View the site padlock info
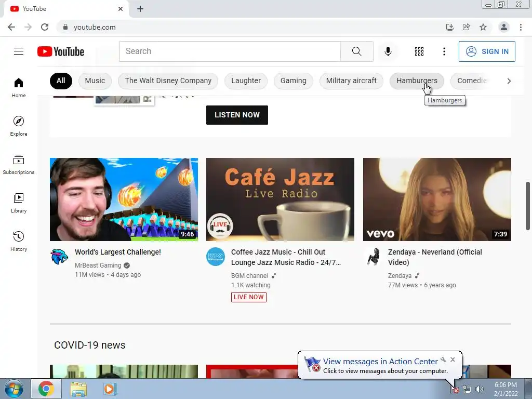This screenshot has height=399, width=532. (x=65, y=27)
